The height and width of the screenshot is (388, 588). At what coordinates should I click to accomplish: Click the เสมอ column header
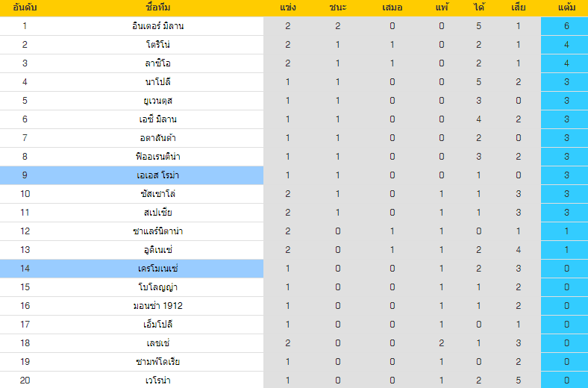(392, 7)
